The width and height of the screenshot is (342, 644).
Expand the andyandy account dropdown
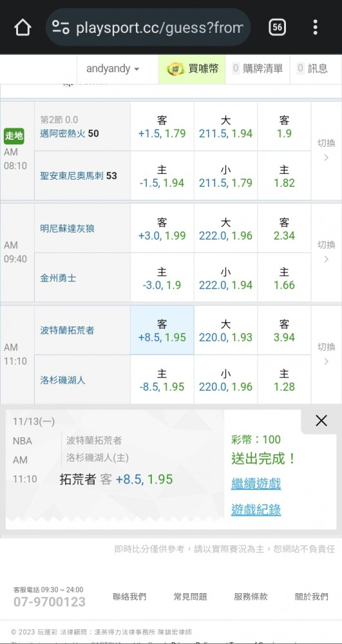click(113, 69)
